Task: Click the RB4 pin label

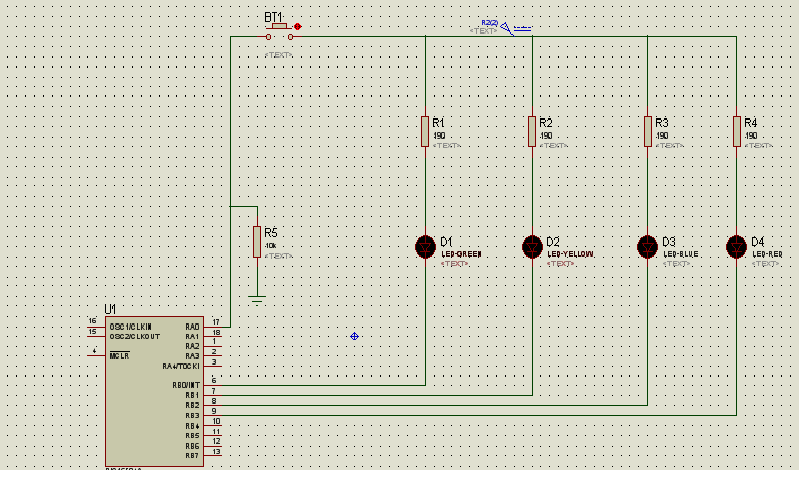Action: pos(193,426)
